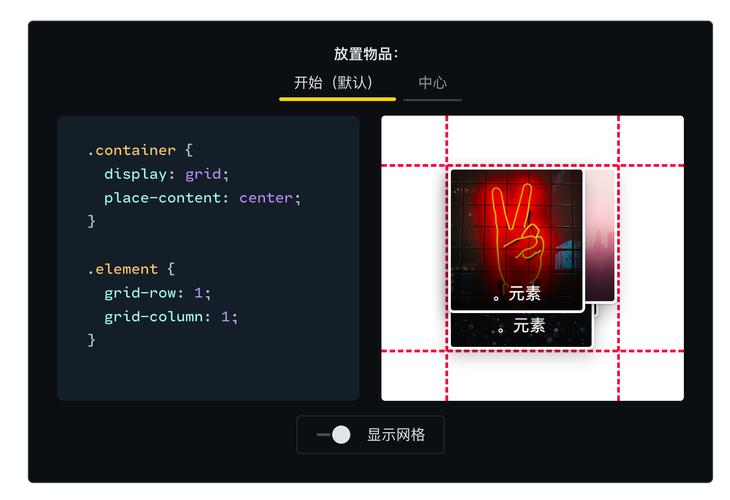Click the .element selector in code
The image size is (730, 500).
(x=123, y=269)
